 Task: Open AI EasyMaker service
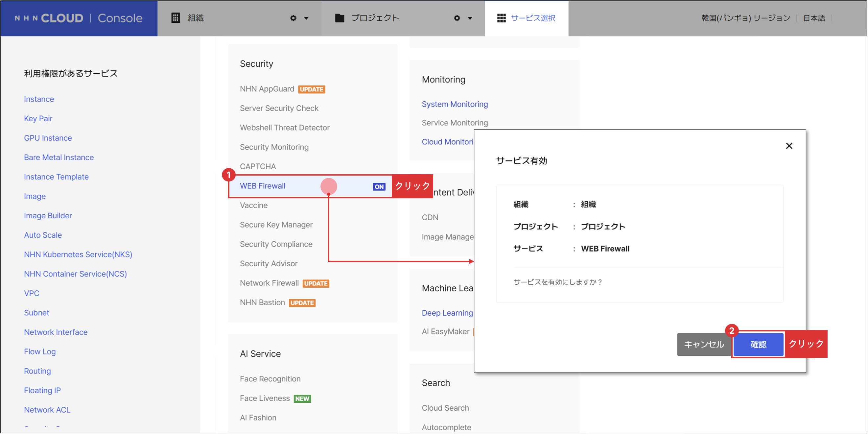(x=445, y=331)
